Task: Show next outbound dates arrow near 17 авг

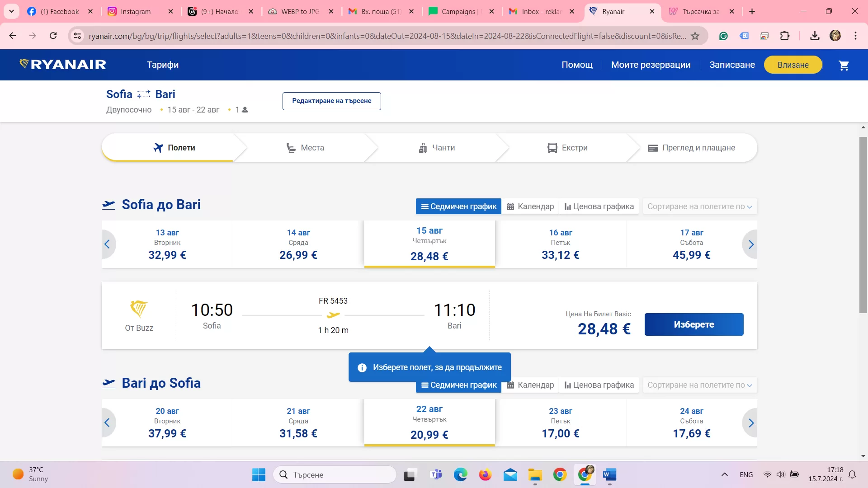Action: click(x=750, y=244)
